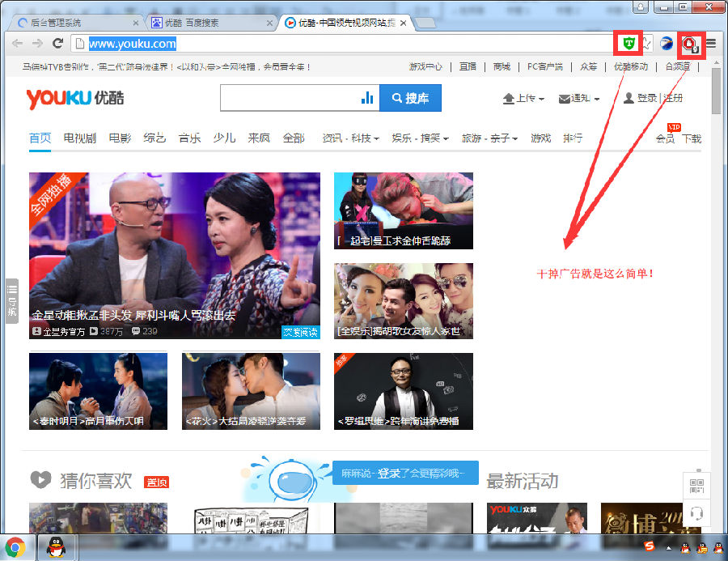Click the 搜库 search button
Screen dimensions: 728x561
pos(410,98)
